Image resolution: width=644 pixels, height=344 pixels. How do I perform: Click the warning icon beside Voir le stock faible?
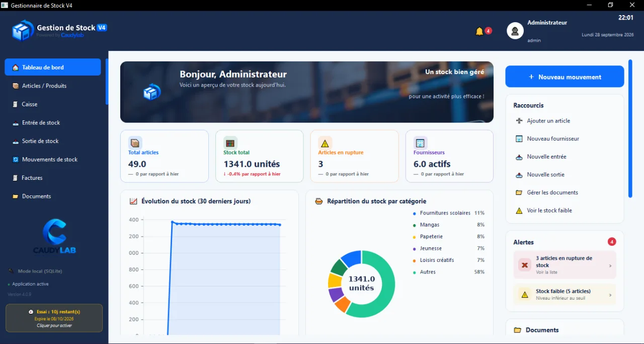coord(519,211)
